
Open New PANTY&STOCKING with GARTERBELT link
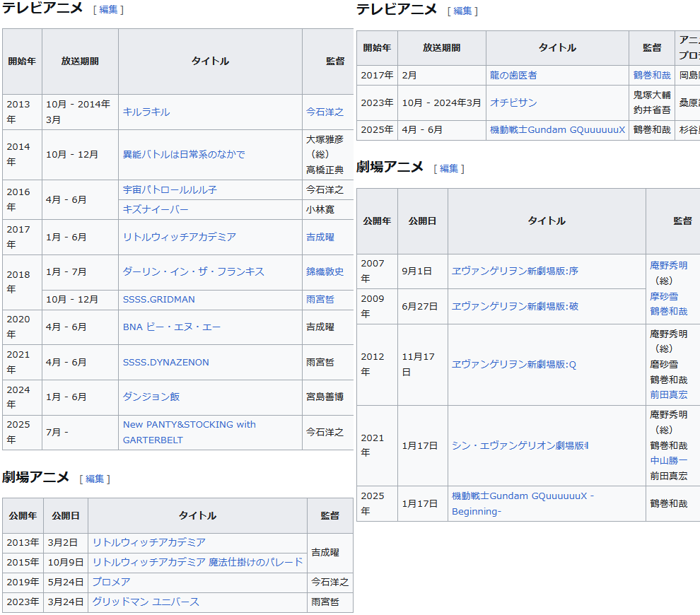pos(189,432)
